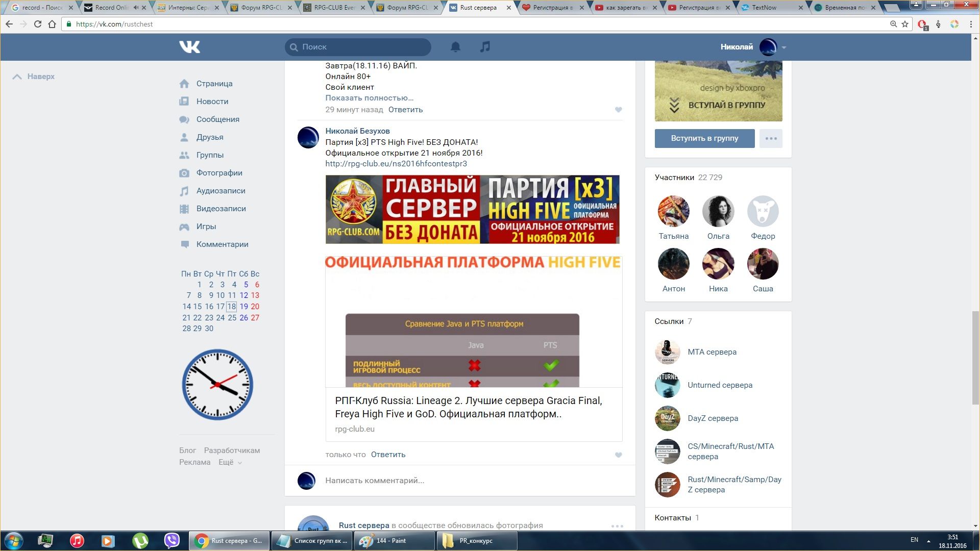Open DayZ сервера link

[713, 418]
